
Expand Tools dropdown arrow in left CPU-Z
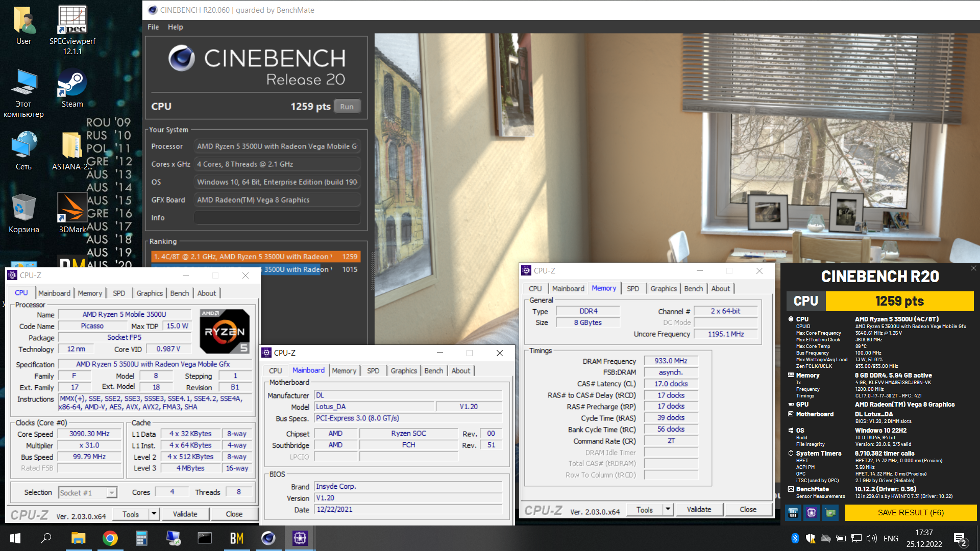[154, 514]
